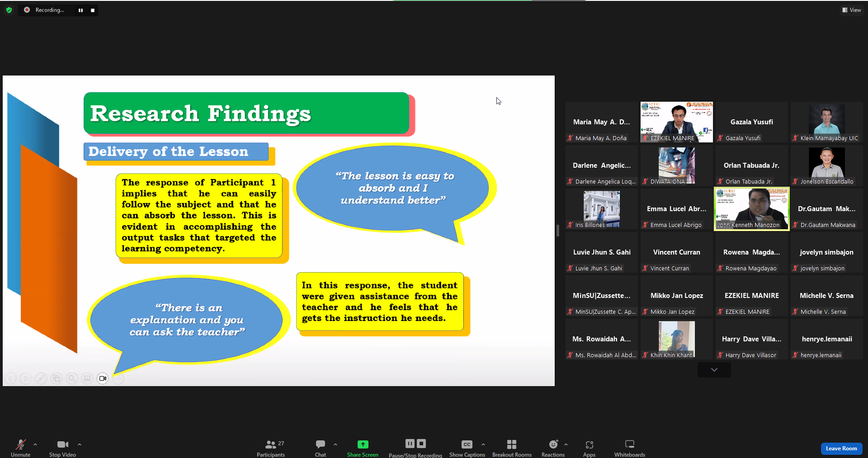
Task: Stop recording using top-left indicator square
Action: click(x=93, y=10)
